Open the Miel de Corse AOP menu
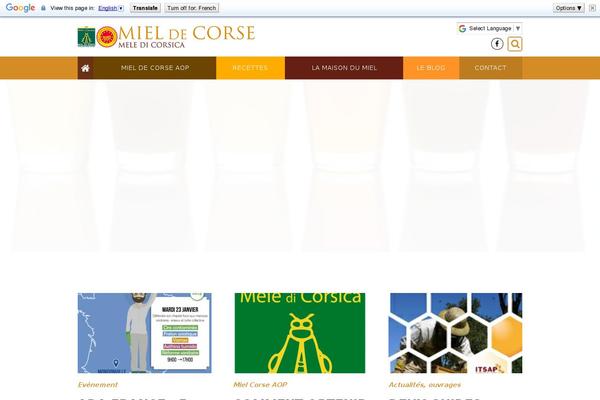 155,68
